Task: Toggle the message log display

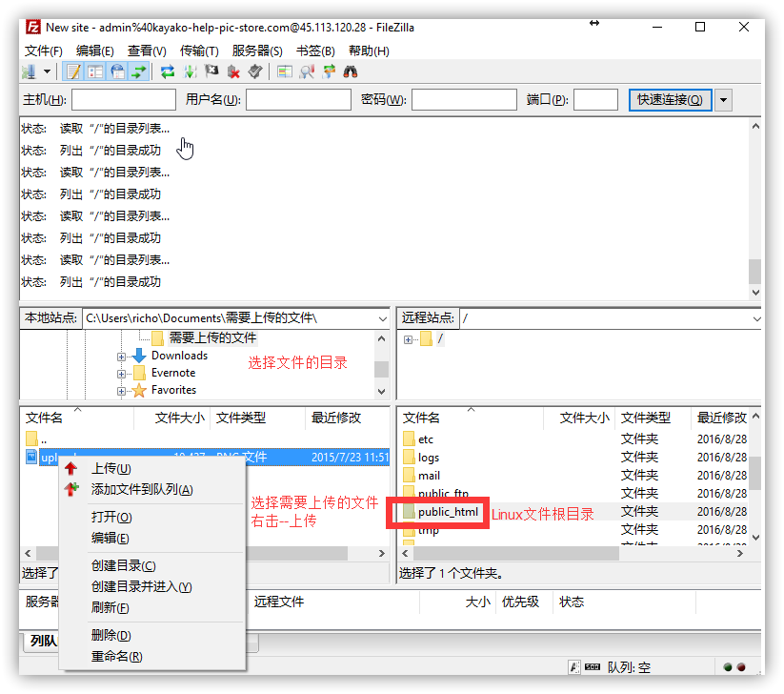Action: (x=73, y=72)
